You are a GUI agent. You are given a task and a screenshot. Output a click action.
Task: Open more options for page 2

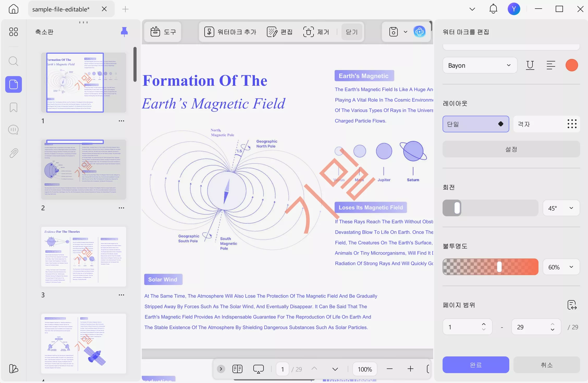coord(121,208)
